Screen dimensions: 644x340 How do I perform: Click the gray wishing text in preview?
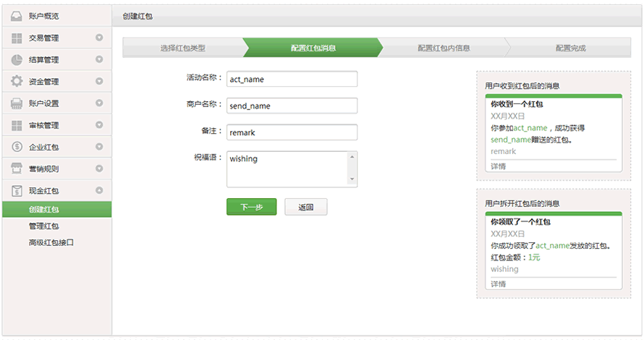(x=504, y=269)
